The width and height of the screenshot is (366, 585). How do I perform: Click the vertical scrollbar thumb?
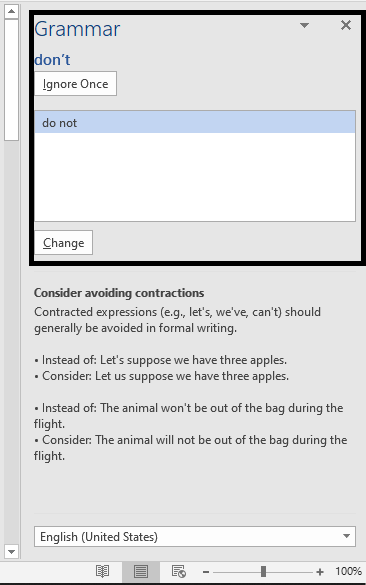click(11, 80)
